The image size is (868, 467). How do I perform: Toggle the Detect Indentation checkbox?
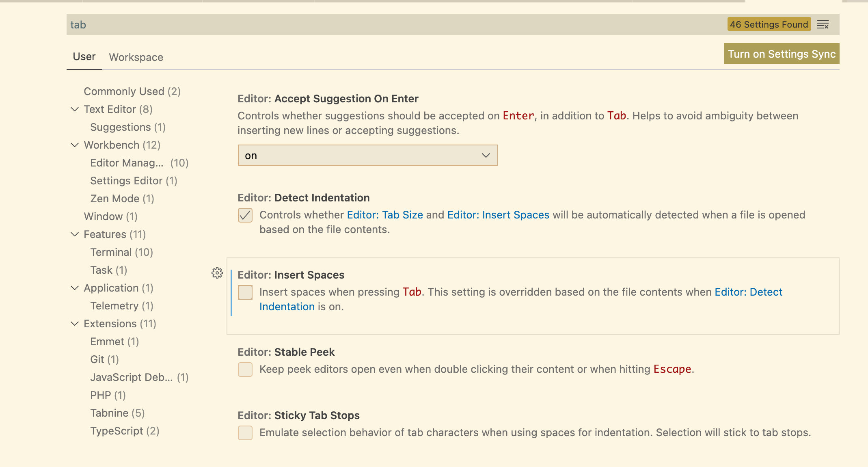(x=245, y=215)
